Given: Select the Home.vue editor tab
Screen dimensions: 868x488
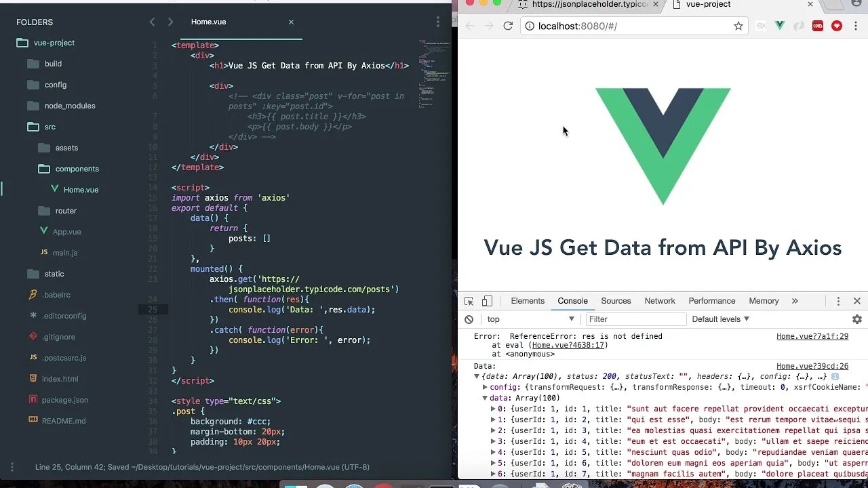Looking at the screenshot, I should pyautogui.click(x=209, y=22).
